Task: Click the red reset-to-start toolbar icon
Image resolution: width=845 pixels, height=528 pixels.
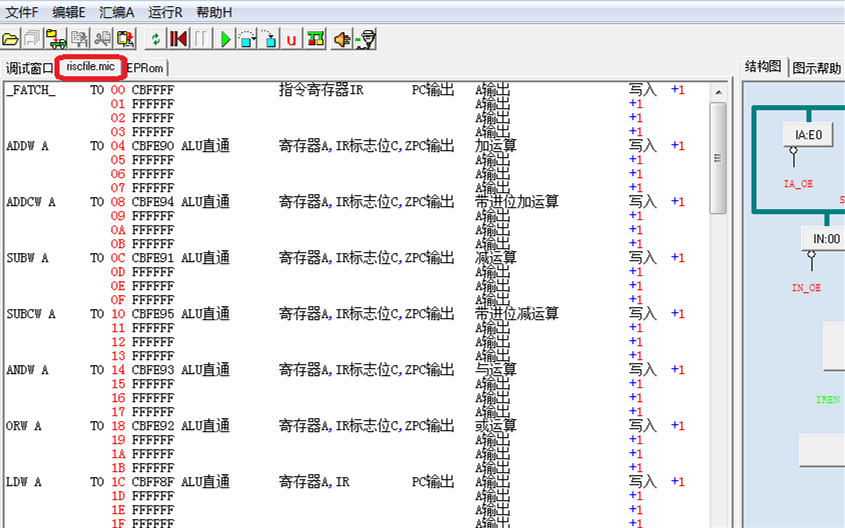Action: click(x=178, y=39)
